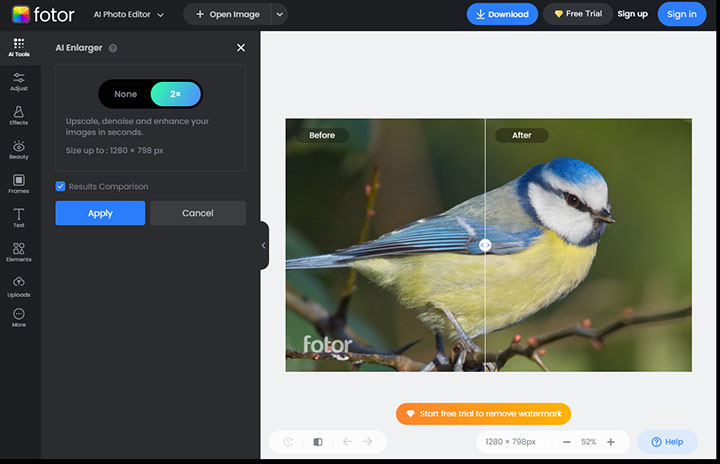Click the bird preview image
720x464 pixels.
click(x=489, y=245)
